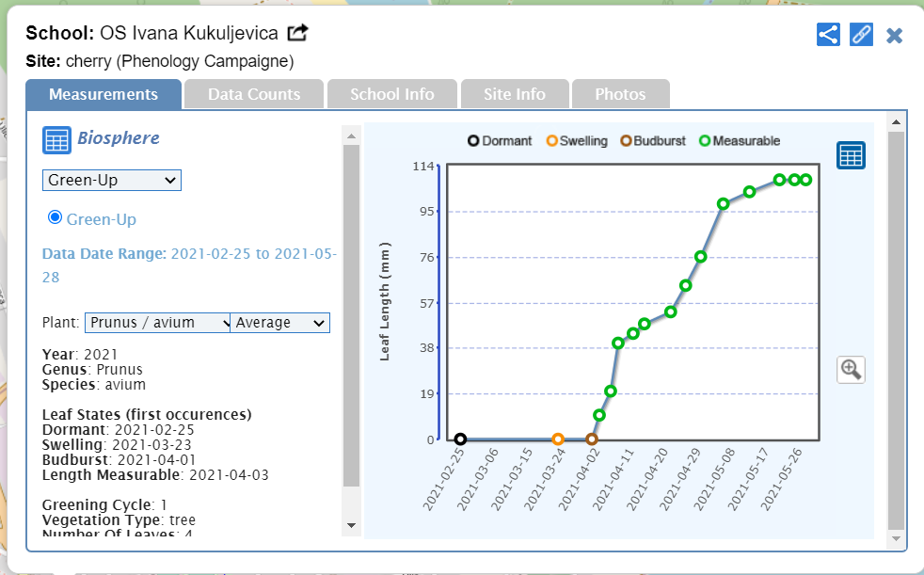Viewport: 924px width, 575px height.
Task: Click the share icon in header
Action: coord(828,35)
